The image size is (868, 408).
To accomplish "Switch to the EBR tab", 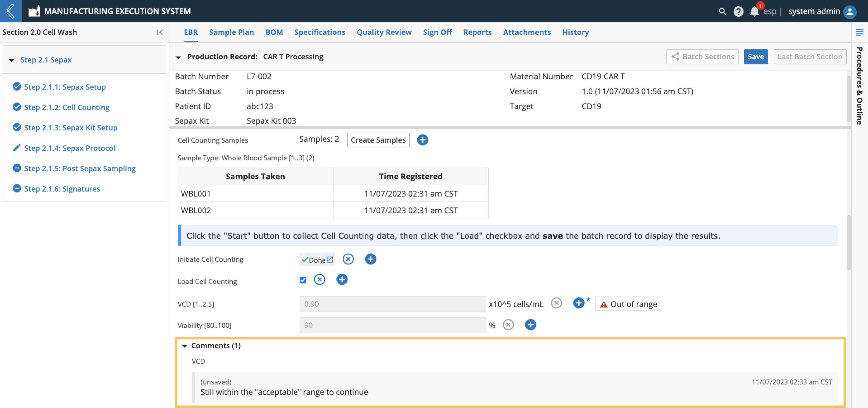I will 191,32.
